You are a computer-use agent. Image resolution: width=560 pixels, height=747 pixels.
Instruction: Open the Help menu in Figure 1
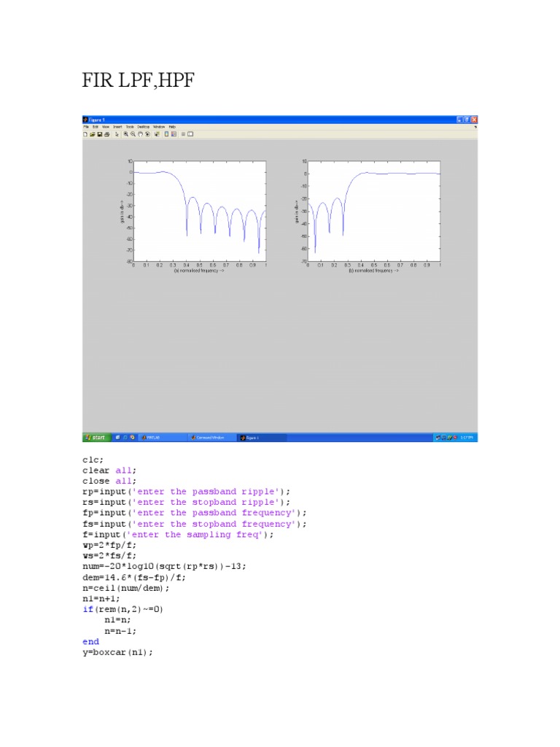click(172, 127)
